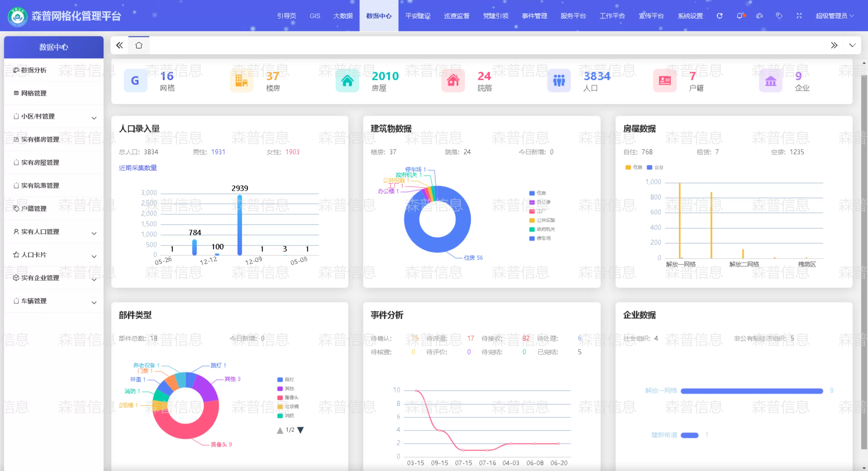The height and width of the screenshot is (471, 868).
Task: Toggle 路灯 legend in 部件类型 chart
Action: [285, 380]
